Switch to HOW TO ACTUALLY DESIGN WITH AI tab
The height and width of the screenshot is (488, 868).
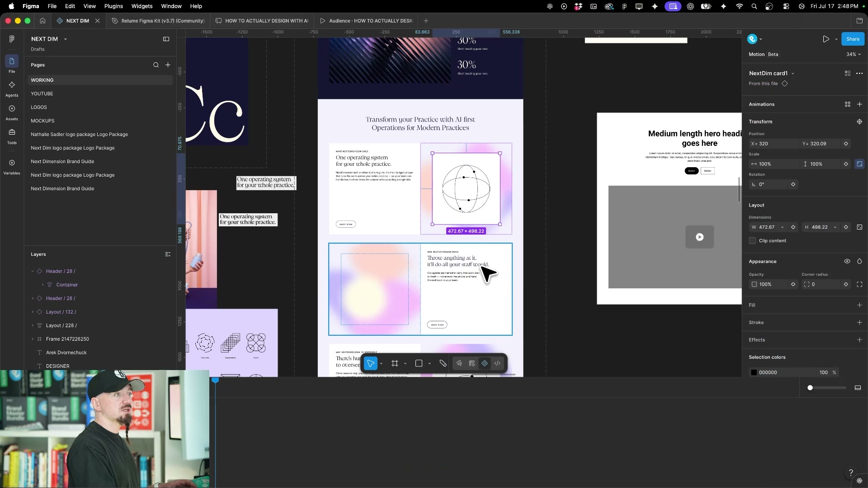tap(262, 21)
